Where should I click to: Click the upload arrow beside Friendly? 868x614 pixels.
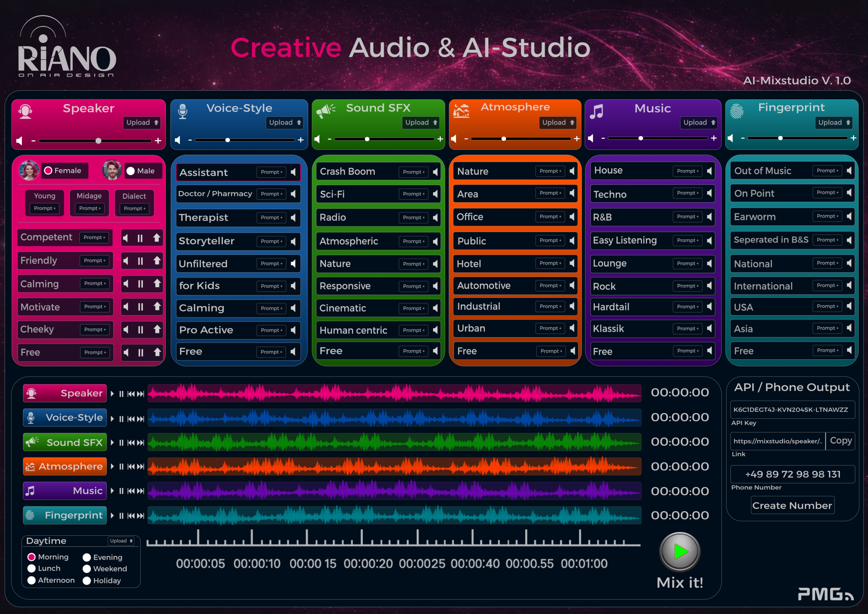point(157,261)
